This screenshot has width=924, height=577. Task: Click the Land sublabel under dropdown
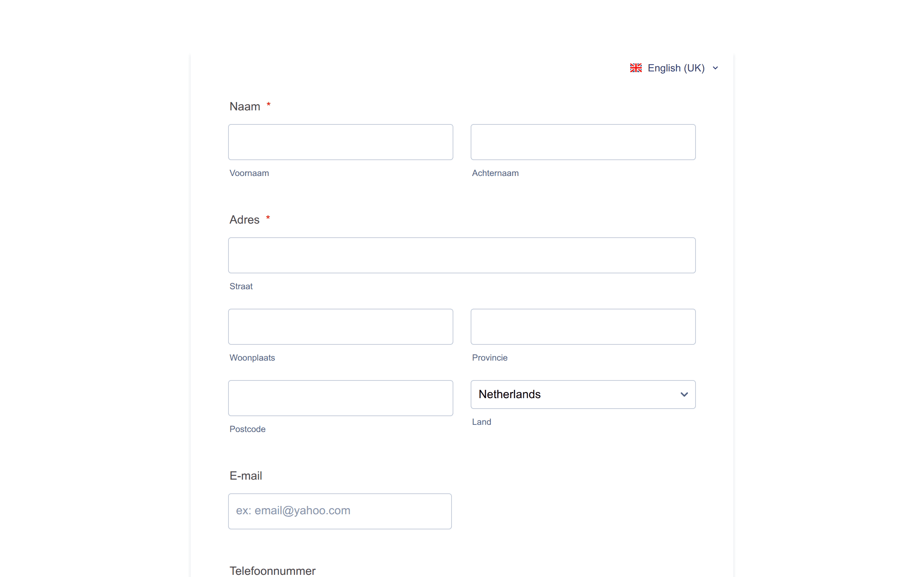pos(481,422)
